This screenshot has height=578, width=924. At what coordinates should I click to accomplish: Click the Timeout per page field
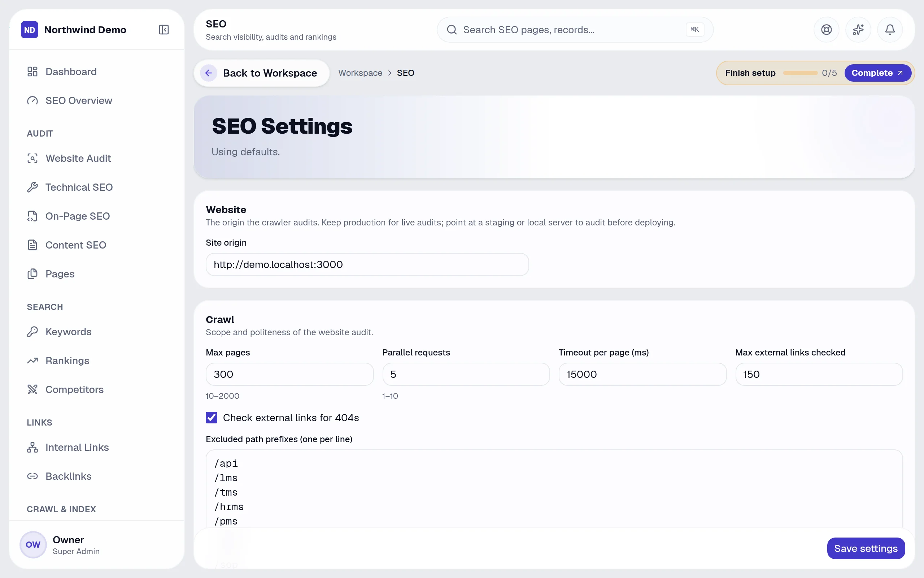pos(642,374)
